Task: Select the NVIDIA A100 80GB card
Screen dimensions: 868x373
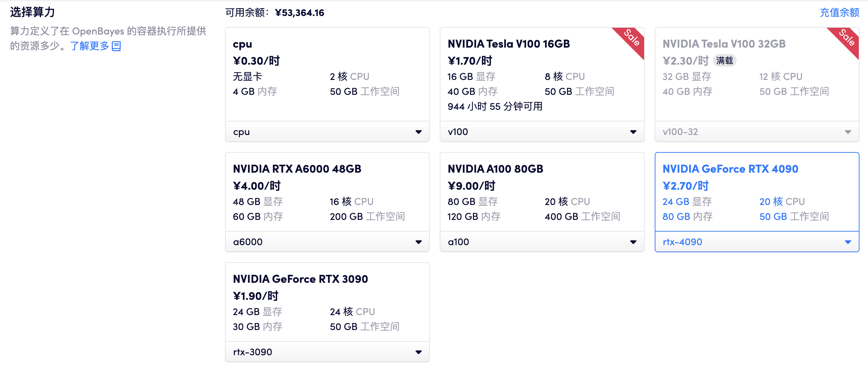Action: tap(542, 192)
